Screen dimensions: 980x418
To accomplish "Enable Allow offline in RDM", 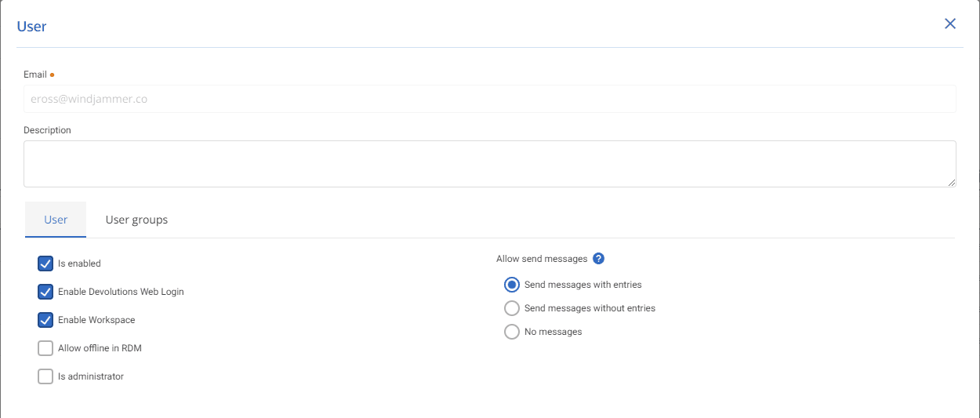I will [45, 348].
